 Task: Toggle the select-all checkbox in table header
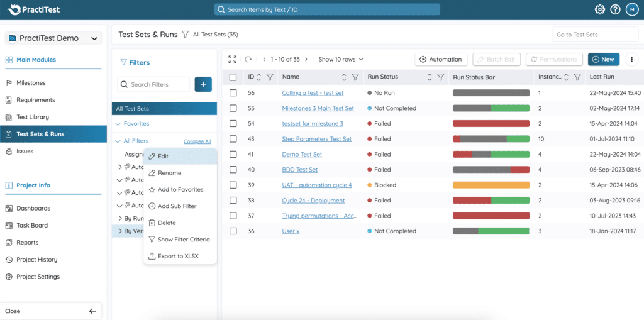tap(233, 77)
